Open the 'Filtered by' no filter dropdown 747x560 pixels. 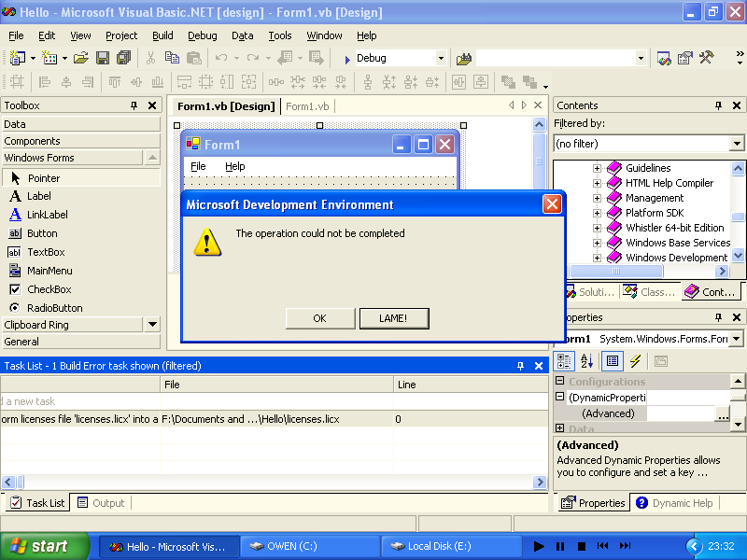pos(737,144)
